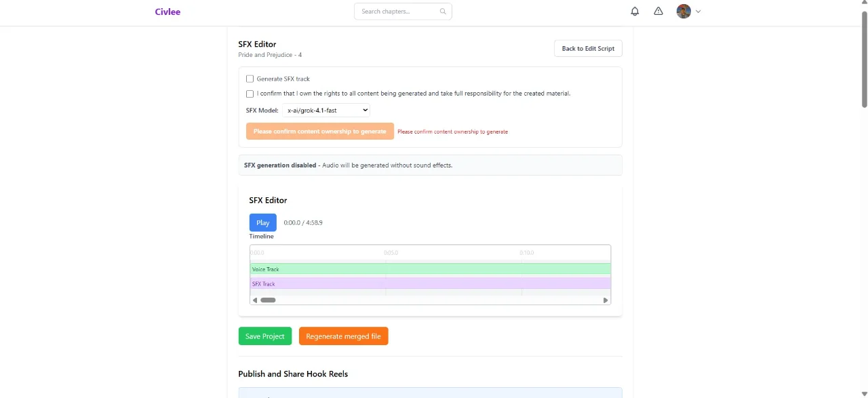Click the warning triangle alert icon
Viewport: 868px width, 398px height.
click(658, 12)
